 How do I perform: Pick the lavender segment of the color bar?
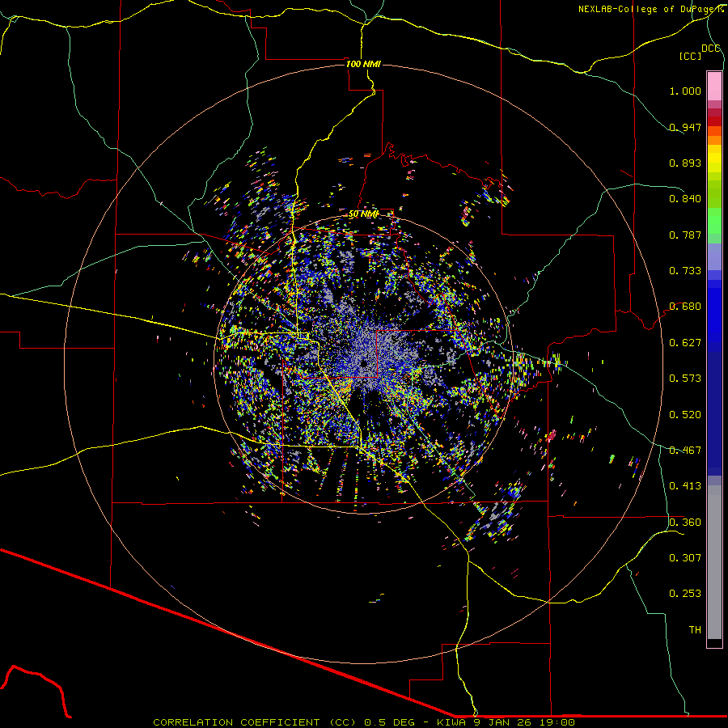click(x=714, y=256)
